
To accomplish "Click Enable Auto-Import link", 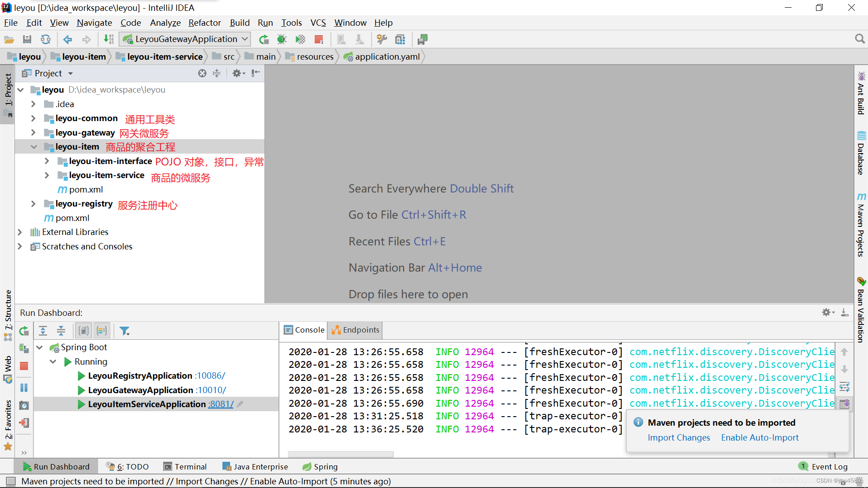I will [x=759, y=438].
